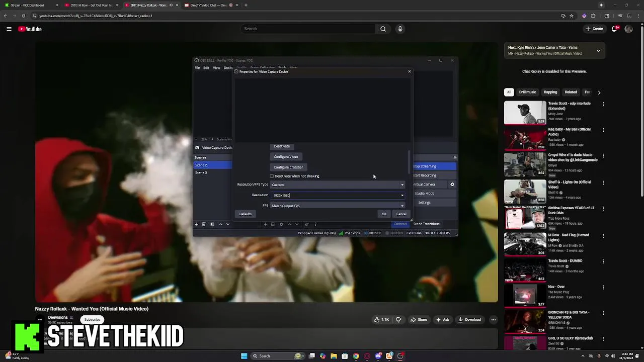
Task: Open more actions ellipsis under the video
Action: (x=493, y=320)
